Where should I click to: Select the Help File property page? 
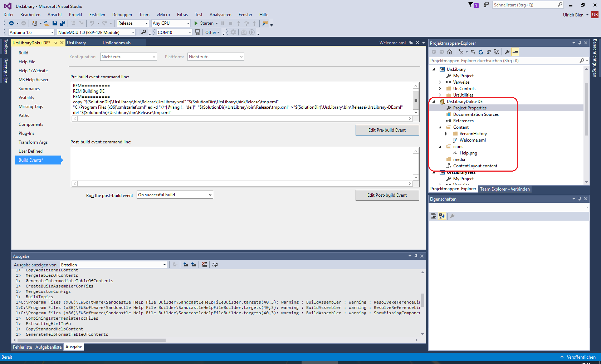click(x=27, y=62)
